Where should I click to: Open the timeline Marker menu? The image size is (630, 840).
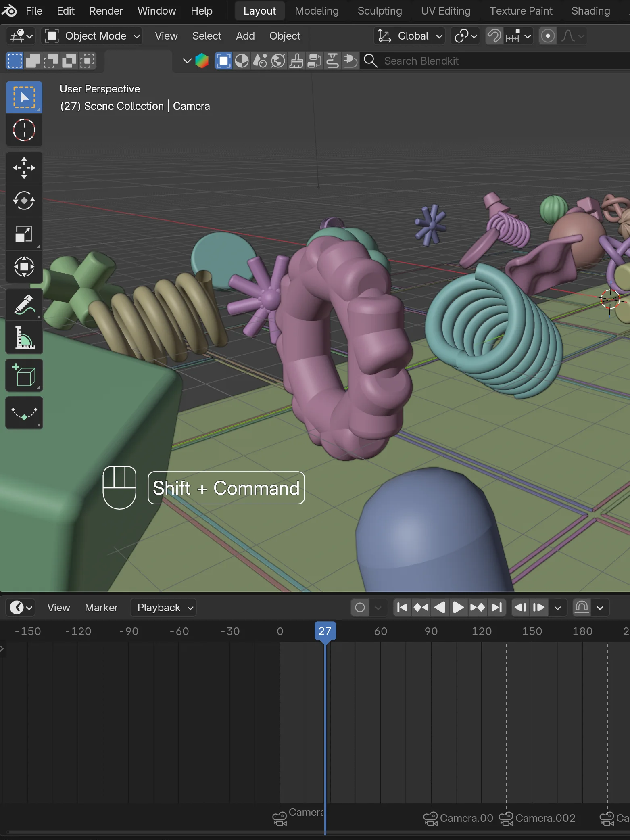(101, 607)
